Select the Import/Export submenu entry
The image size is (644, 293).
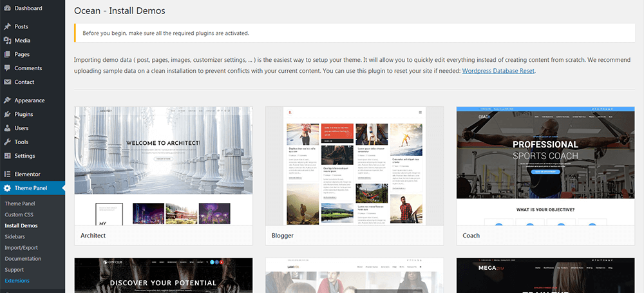21,248
